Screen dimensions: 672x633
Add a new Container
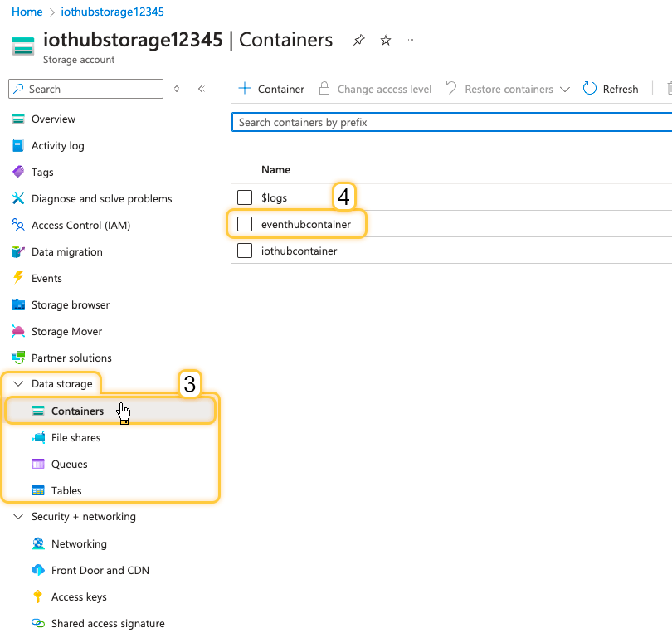pos(271,89)
